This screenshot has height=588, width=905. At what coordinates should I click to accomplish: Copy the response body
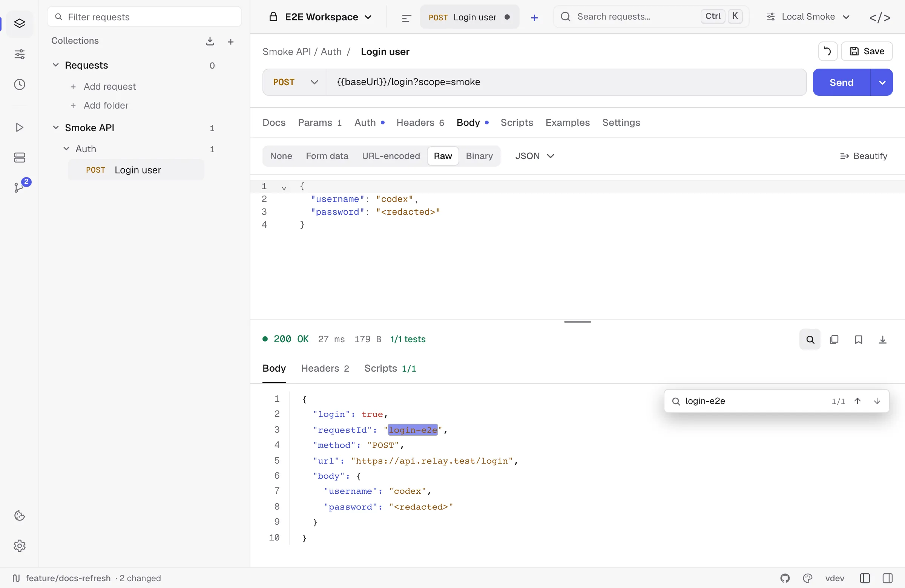click(834, 340)
